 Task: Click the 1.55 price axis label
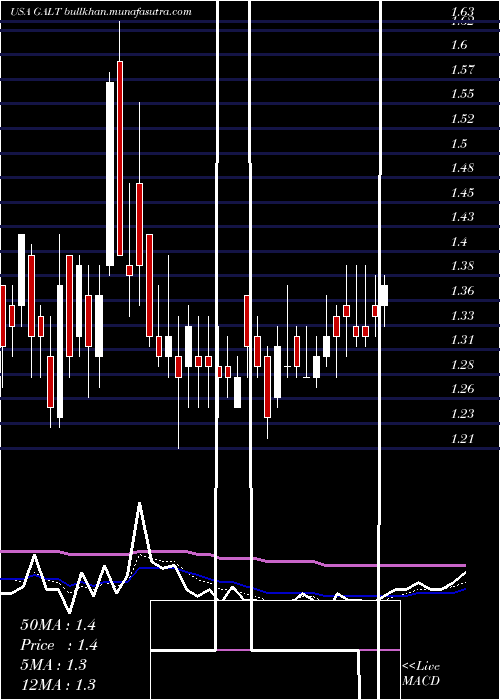[x=462, y=94]
